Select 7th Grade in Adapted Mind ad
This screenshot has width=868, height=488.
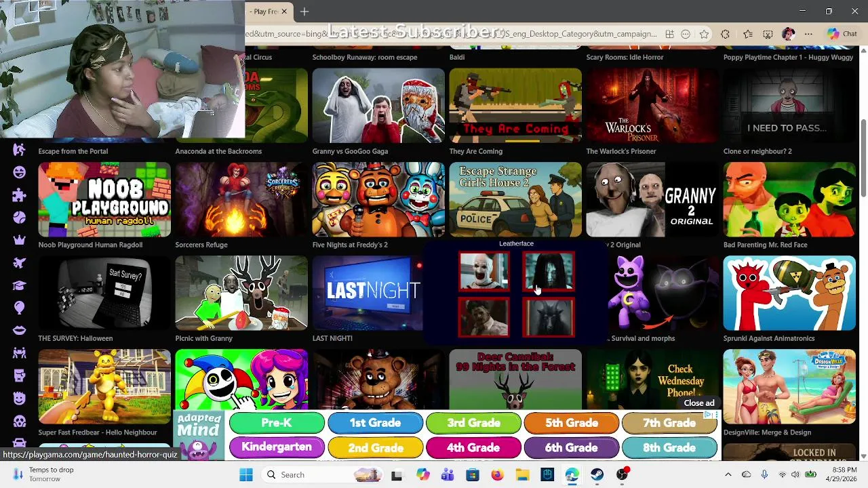[669, 423]
